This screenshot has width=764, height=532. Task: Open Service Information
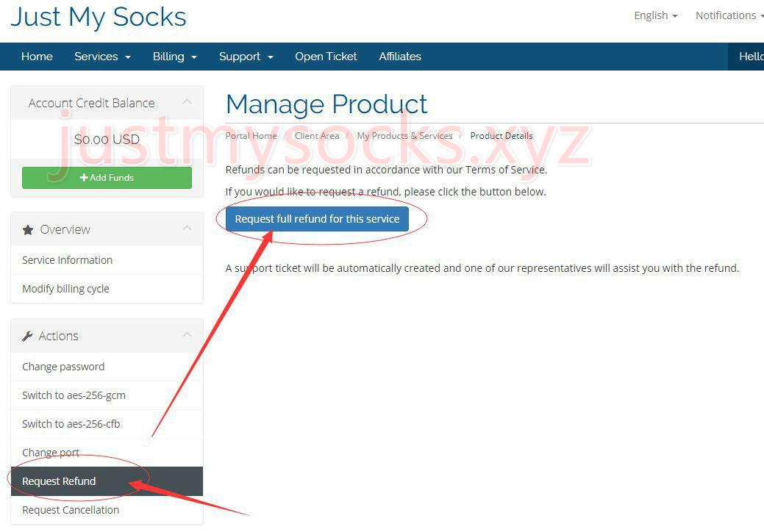click(x=107, y=260)
